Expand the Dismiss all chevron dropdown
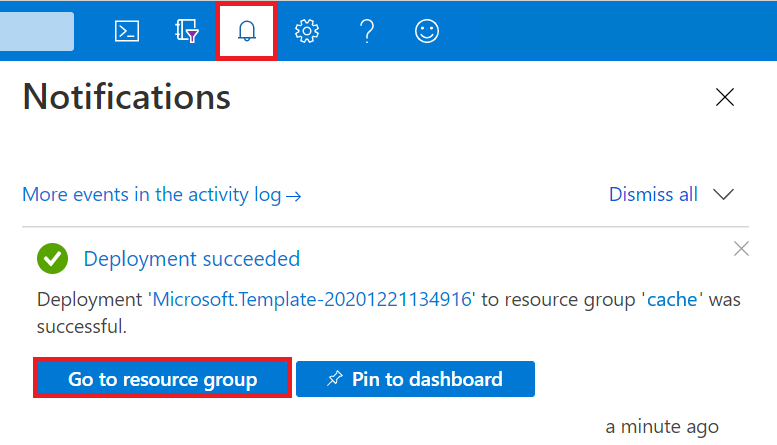Screen dimensions: 777x445 (723, 194)
